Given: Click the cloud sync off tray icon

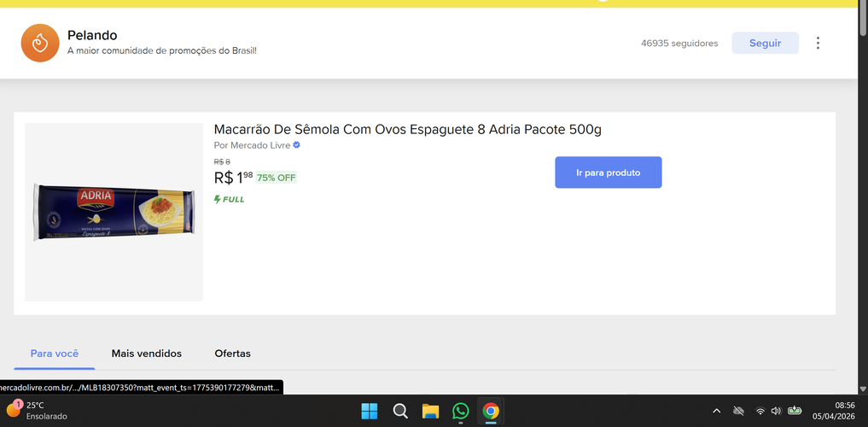Looking at the screenshot, I should pyautogui.click(x=738, y=411).
